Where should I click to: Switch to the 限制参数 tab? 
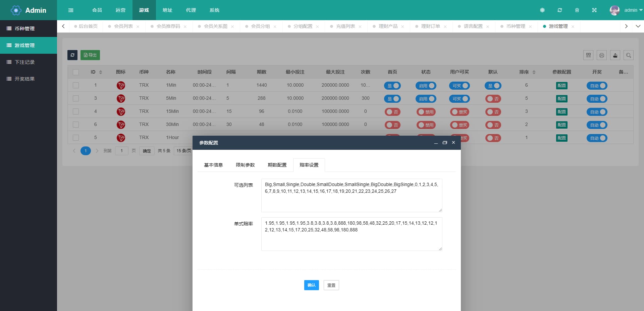pos(245,165)
